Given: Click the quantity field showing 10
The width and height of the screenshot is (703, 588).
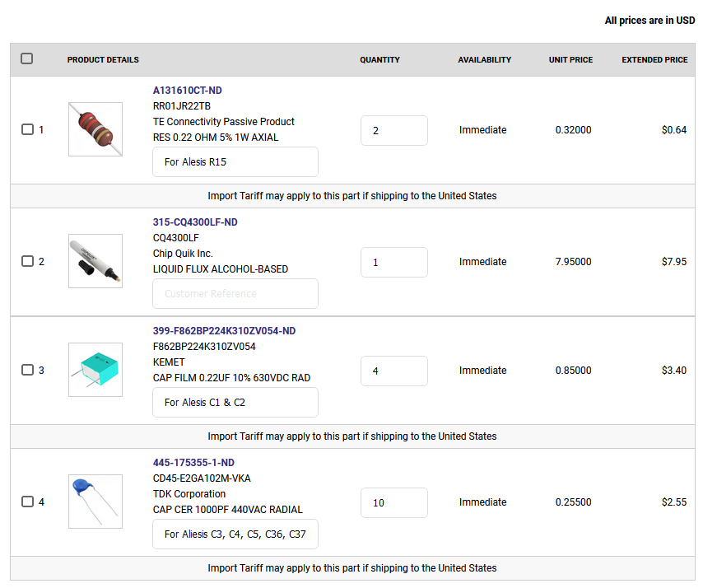Looking at the screenshot, I should pos(393,502).
